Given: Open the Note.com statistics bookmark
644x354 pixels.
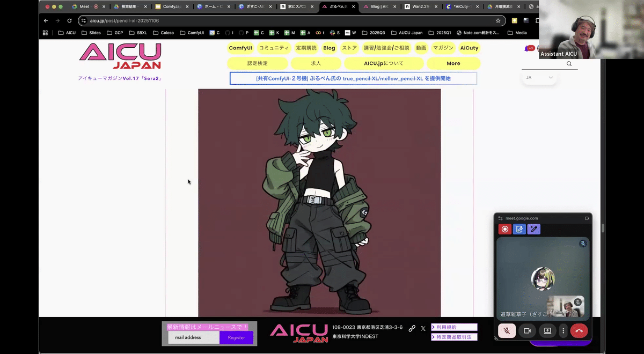Looking at the screenshot, I should pyautogui.click(x=478, y=33).
